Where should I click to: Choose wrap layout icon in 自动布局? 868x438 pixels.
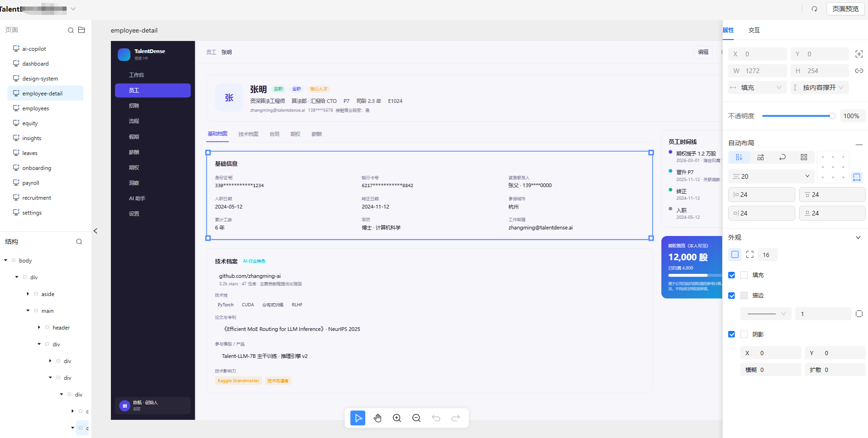click(x=782, y=157)
